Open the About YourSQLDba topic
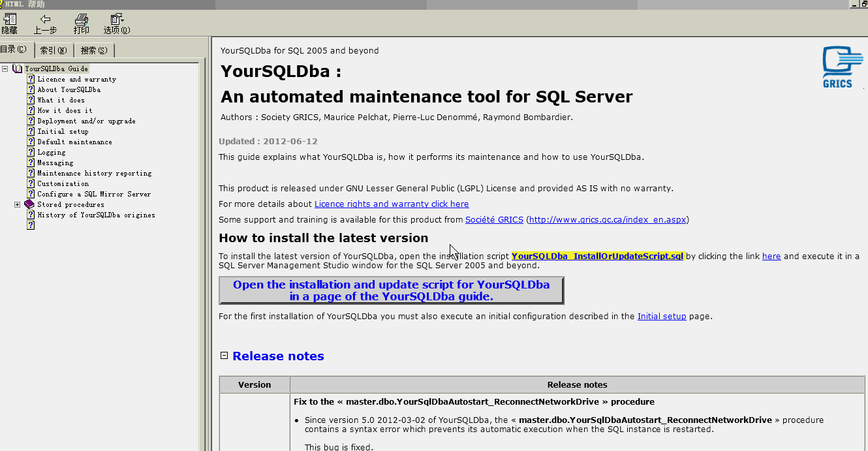This screenshot has height=451, width=868. 69,89
